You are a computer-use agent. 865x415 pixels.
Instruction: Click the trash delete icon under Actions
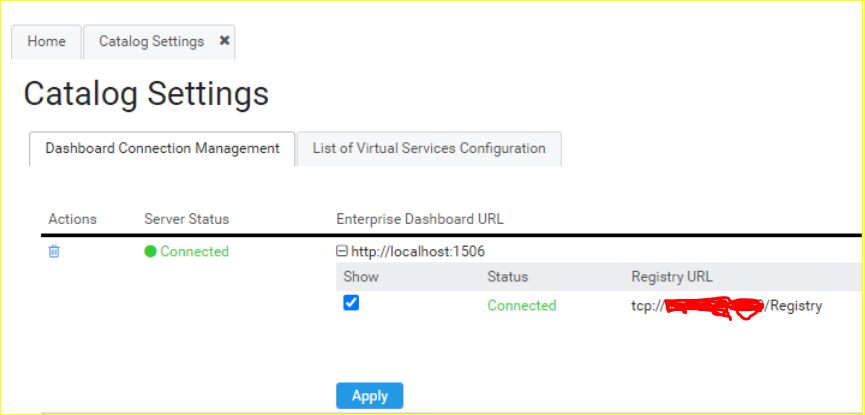pyautogui.click(x=54, y=251)
